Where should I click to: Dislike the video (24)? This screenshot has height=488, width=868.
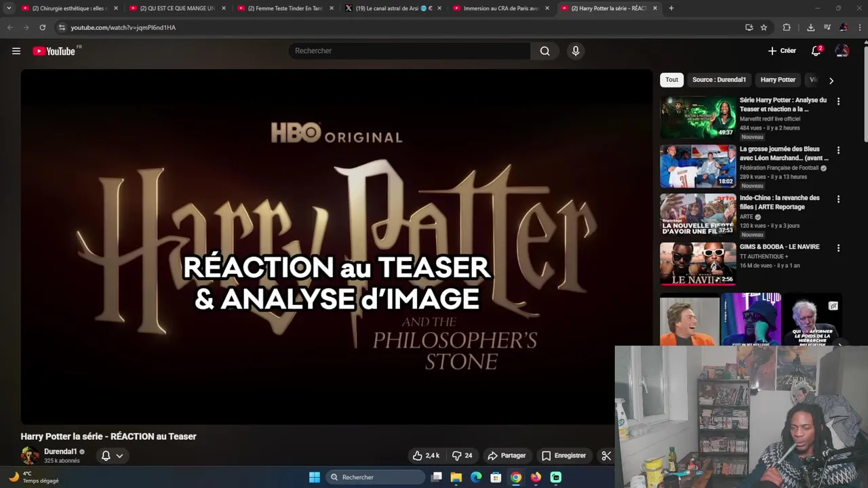pos(462,455)
